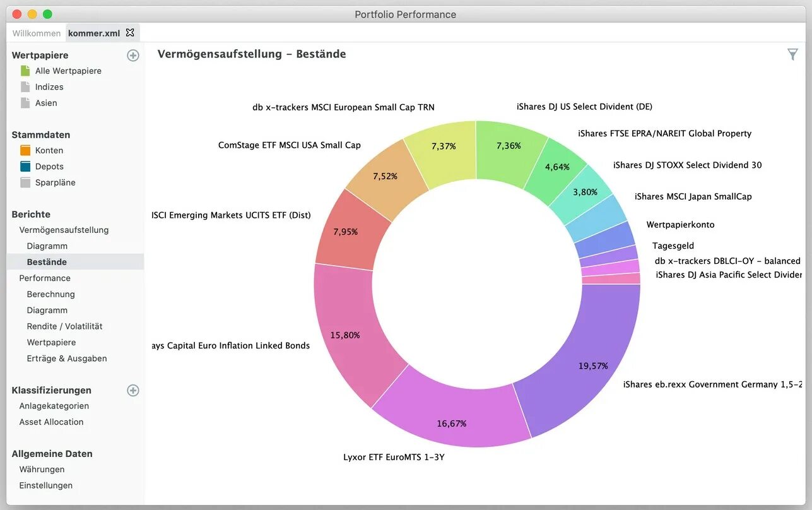Click the add button next to Wertpapiere

[133, 56]
